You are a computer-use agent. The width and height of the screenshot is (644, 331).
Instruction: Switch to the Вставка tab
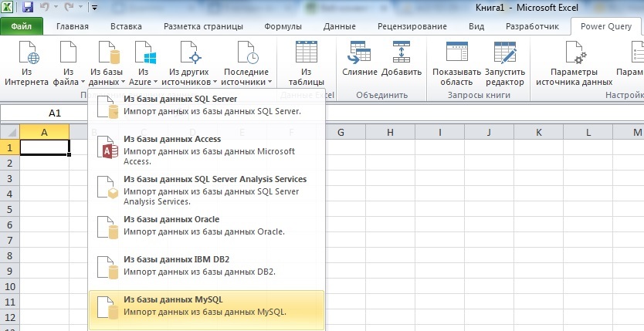click(x=126, y=26)
